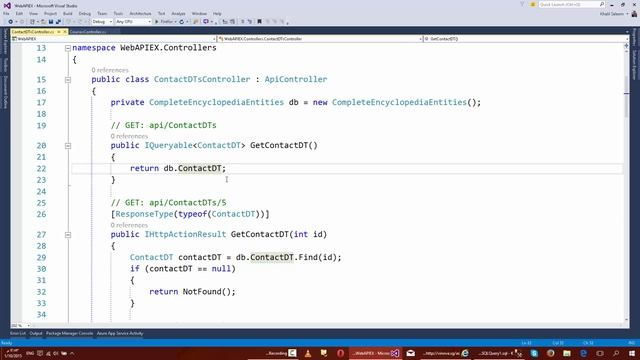The image size is (640, 360).
Task: Open the Output panel tab
Action: click(x=36, y=333)
